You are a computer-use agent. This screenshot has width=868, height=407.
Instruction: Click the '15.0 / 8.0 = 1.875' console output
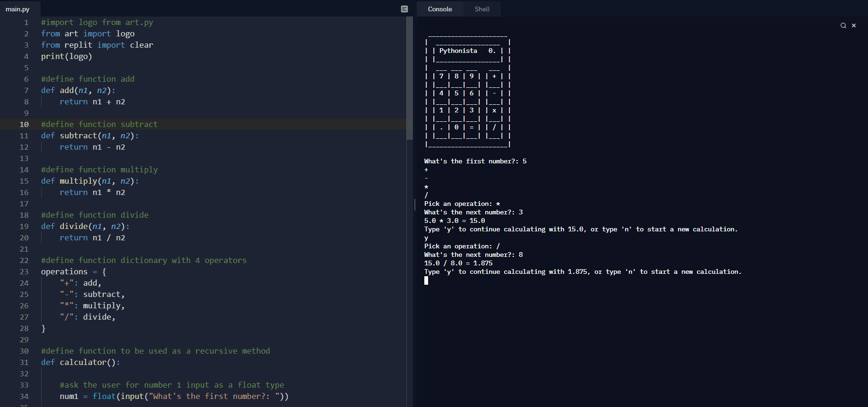(x=458, y=263)
